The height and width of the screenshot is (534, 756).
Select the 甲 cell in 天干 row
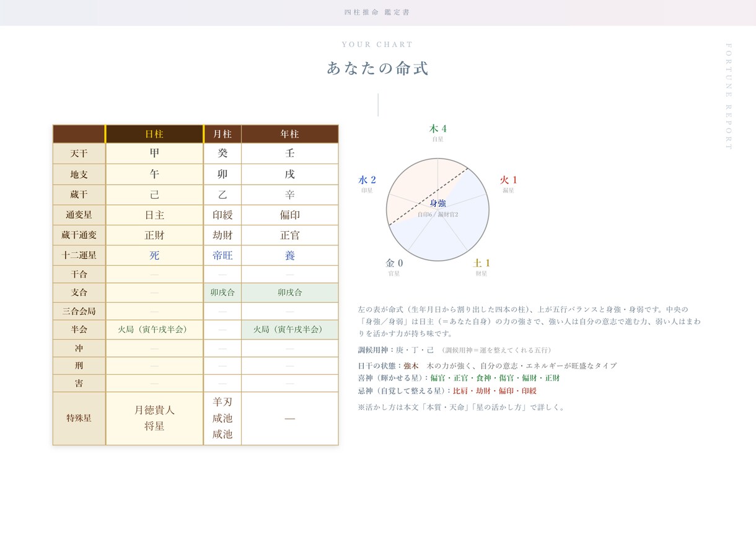[154, 154]
